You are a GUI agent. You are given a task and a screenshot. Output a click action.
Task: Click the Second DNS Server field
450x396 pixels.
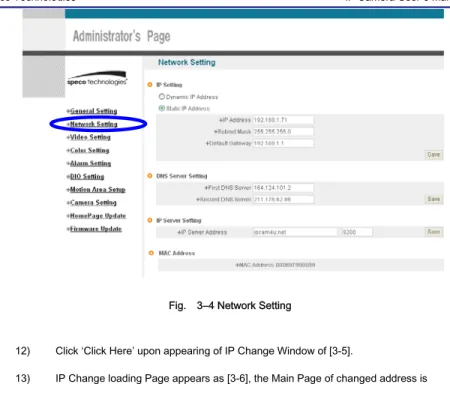(283, 199)
